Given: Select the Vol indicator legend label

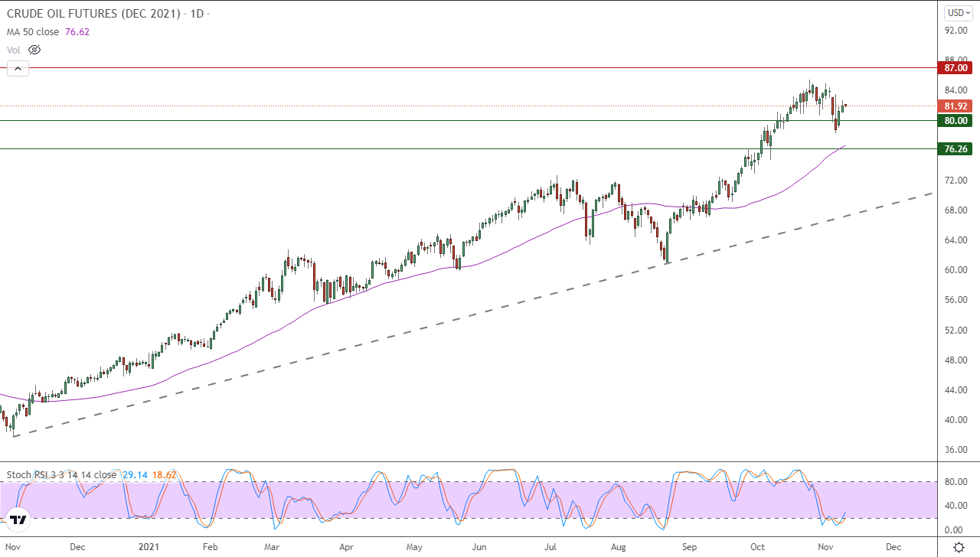Looking at the screenshot, I should [14, 50].
